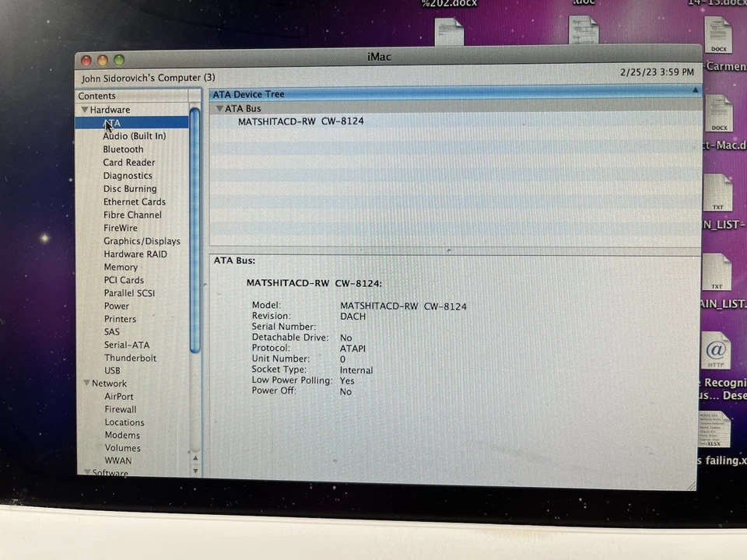Screen dimensions: 747x560
Task: Select Graphics/Displays in the sidebar
Action: 142,241
